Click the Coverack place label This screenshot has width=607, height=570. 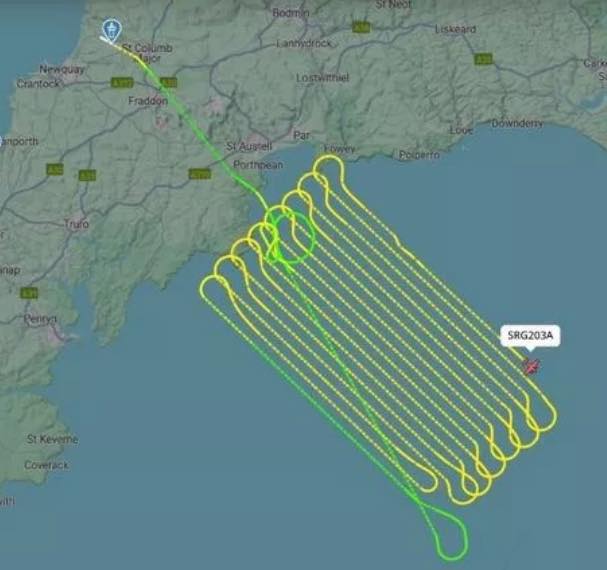pyautogui.click(x=46, y=465)
